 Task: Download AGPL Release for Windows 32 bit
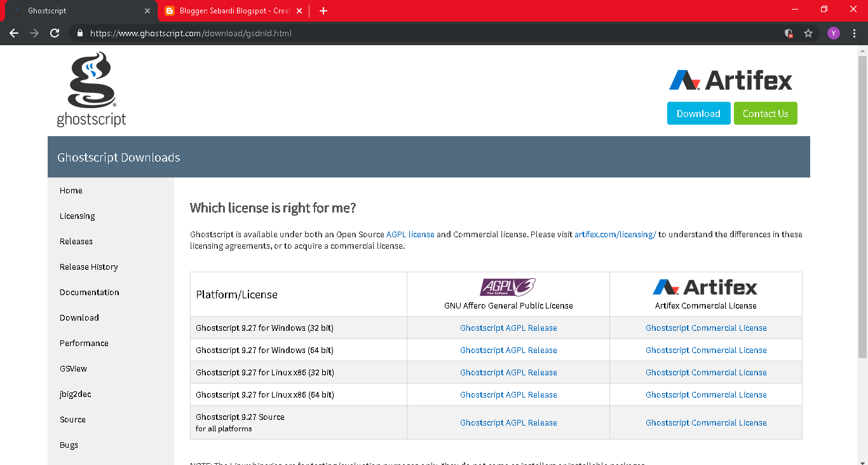[508, 328]
